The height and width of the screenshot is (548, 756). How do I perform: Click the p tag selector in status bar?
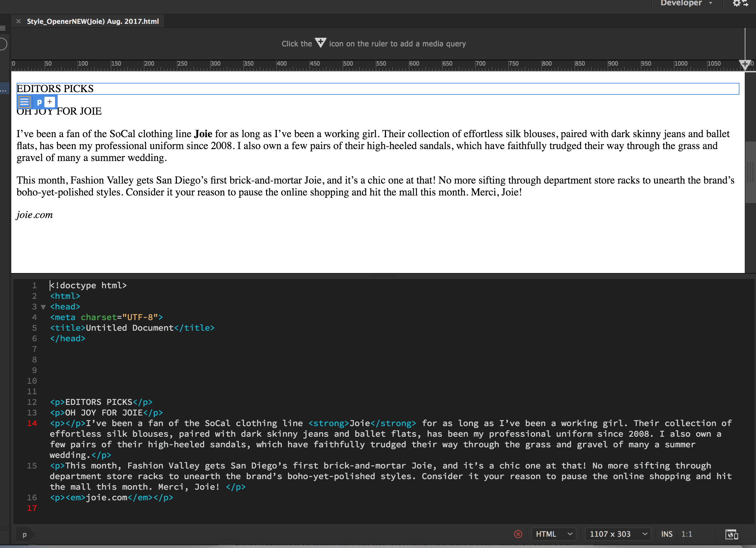[24, 535]
